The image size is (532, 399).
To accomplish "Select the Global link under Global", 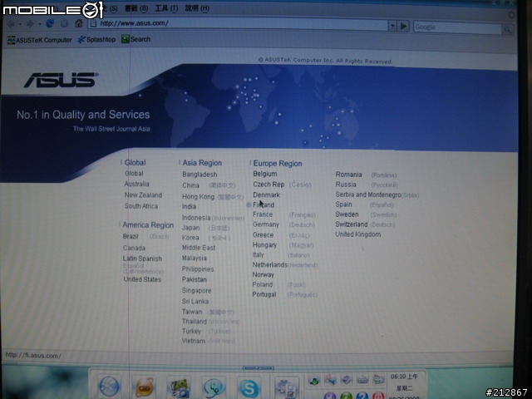I will [134, 174].
